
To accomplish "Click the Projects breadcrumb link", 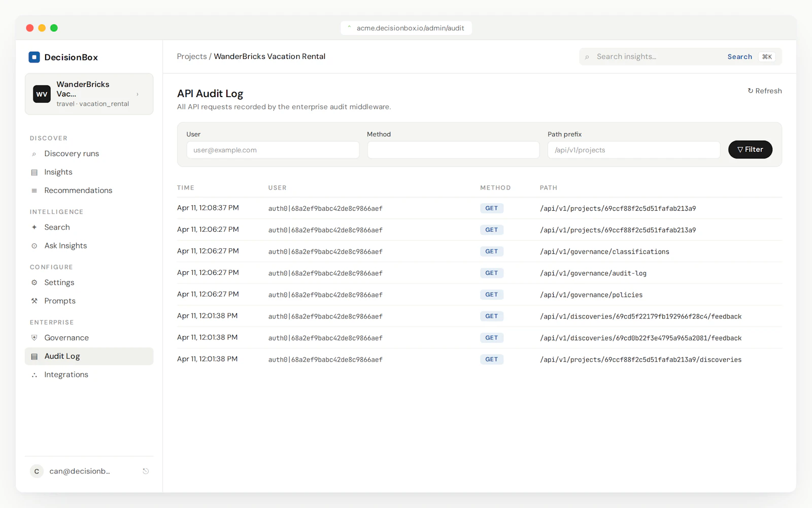I will click(192, 56).
